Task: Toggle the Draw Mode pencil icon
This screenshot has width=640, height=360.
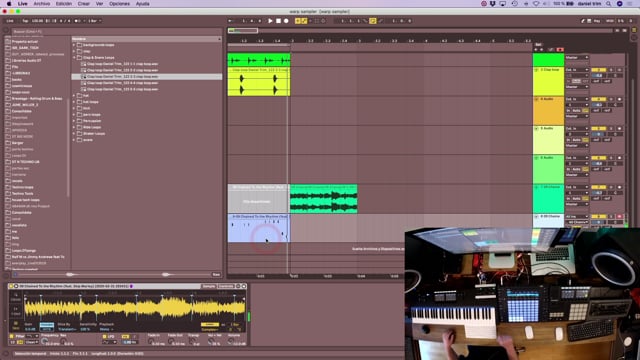Action: pos(380,21)
